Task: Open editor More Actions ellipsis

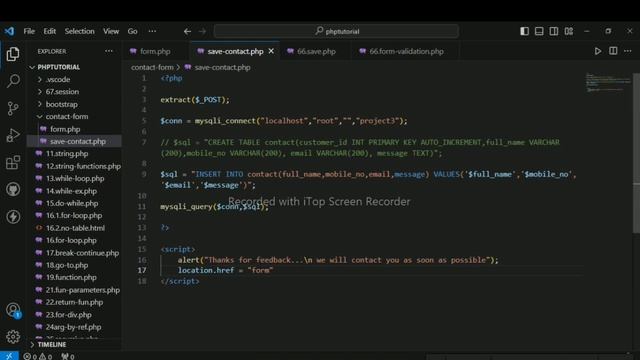Action: [x=628, y=51]
